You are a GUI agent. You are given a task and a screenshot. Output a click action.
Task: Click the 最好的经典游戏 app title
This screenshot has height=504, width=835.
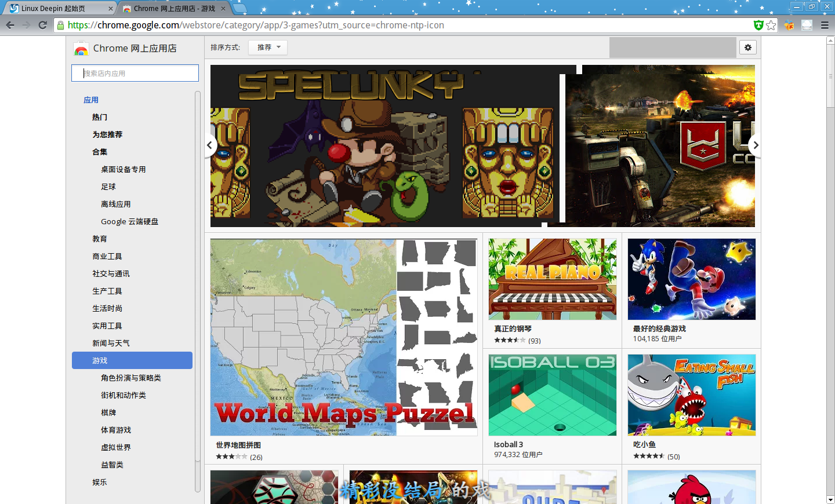click(x=659, y=328)
